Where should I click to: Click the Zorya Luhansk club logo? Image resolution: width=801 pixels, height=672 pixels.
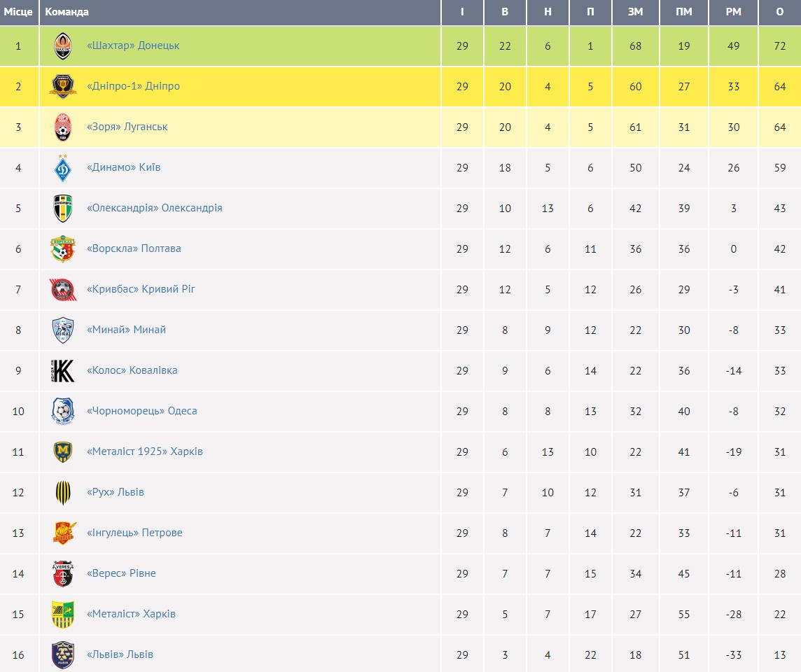tap(63, 127)
